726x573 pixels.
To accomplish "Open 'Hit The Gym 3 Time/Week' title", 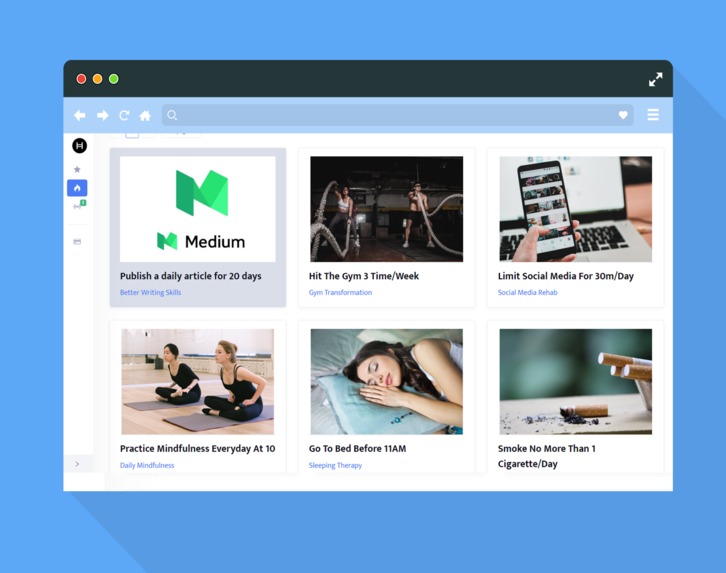I will pyautogui.click(x=364, y=276).
